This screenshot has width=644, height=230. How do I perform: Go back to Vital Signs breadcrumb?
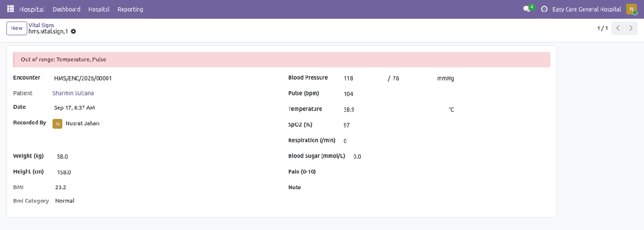pos(41,25)
